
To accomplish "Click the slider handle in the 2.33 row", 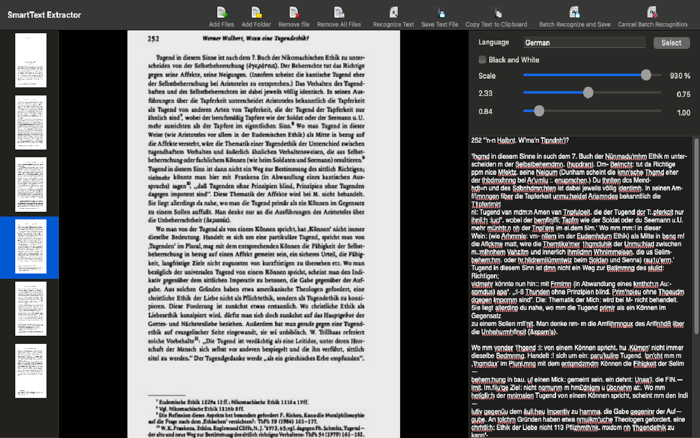I will pyautogui.click(x=588, y=93).
